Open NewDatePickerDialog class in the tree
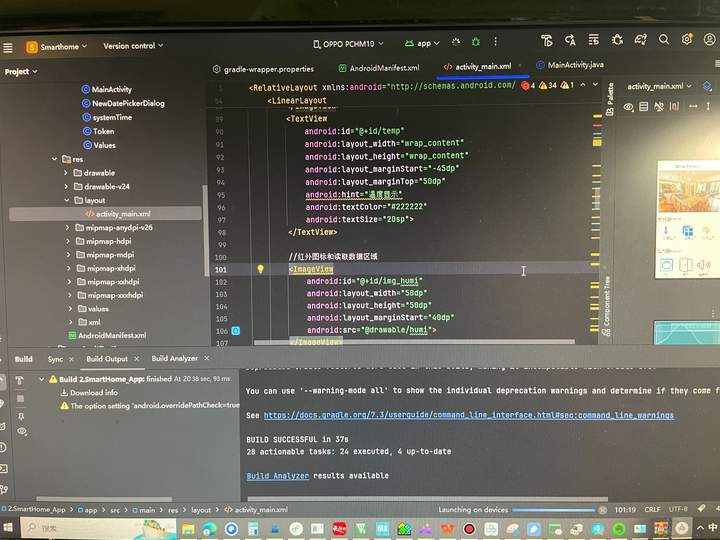 coord(124,103)
